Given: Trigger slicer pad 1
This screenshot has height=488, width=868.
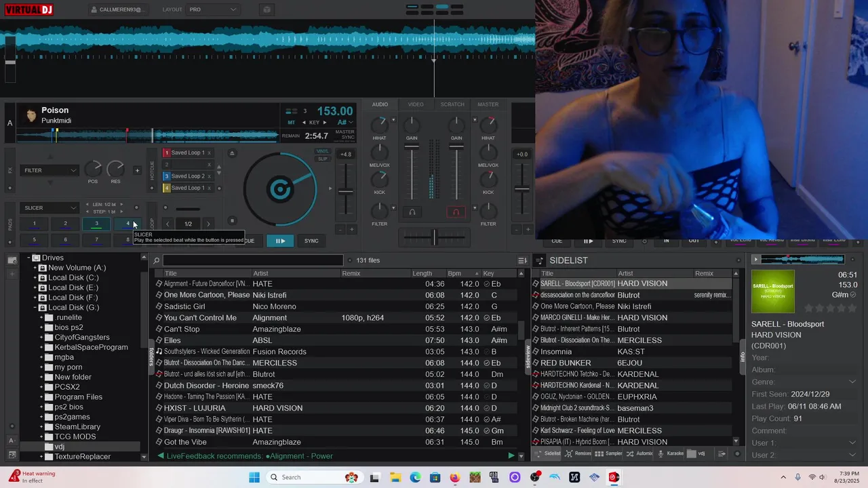Looking at the screenshot, I should pos(35,224).
